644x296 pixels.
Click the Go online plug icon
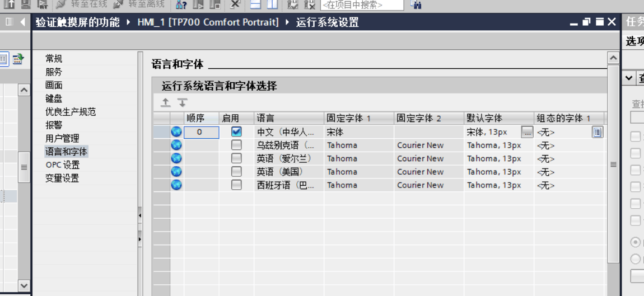(61, 4)
